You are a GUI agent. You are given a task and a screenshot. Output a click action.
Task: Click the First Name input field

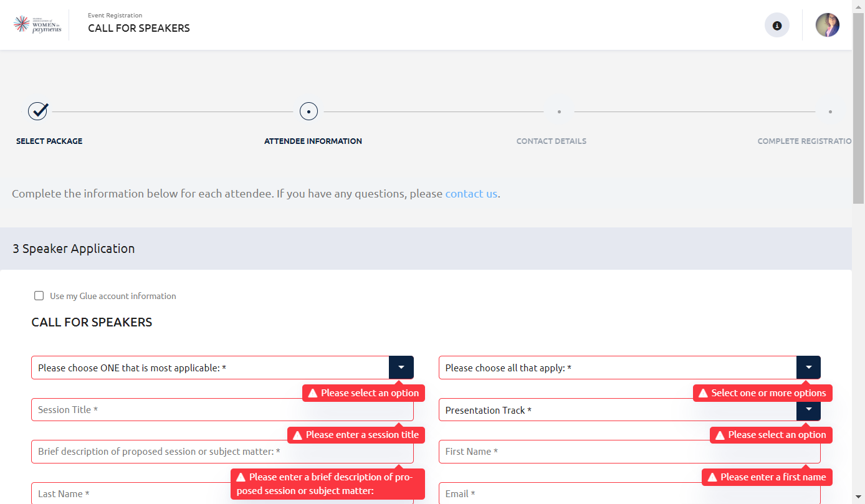[x=629, y=452]
